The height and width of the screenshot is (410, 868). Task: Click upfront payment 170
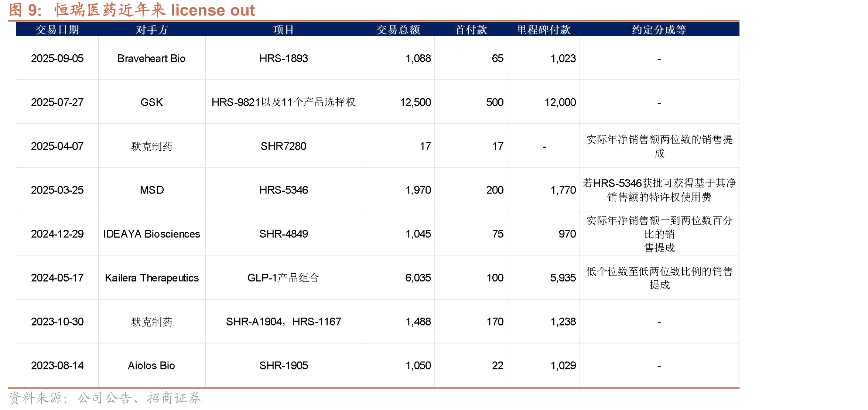click(x=495, y=322)
